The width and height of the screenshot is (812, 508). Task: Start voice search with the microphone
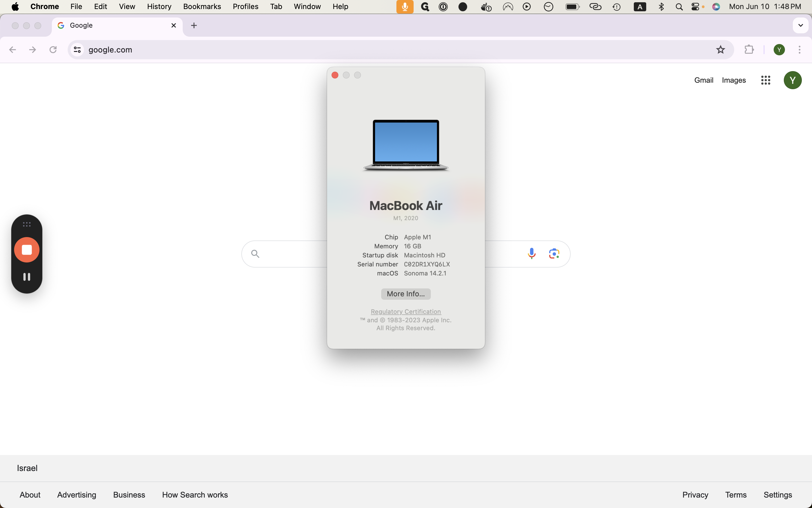pyautogui.click(x=531, y=253)
